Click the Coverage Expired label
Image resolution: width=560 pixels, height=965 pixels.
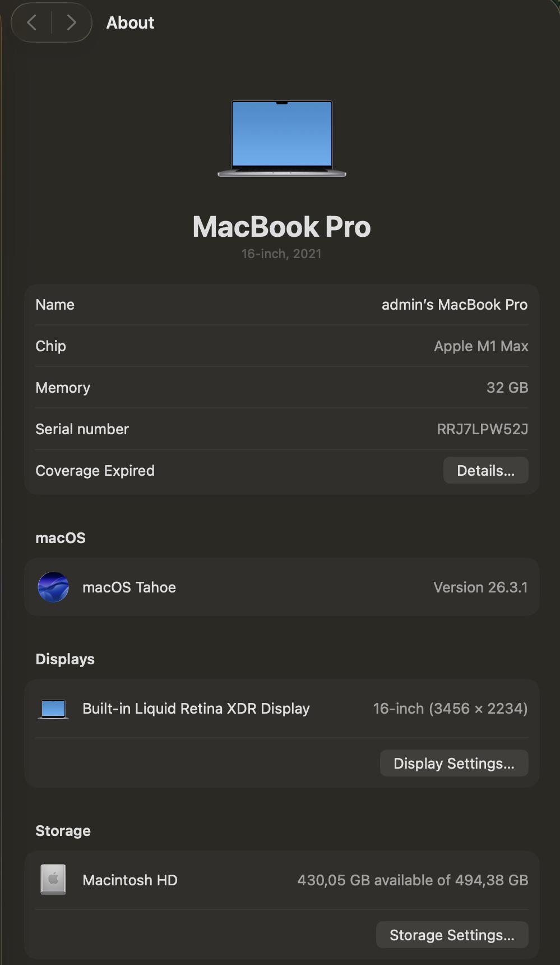click(x=95, y=471)
